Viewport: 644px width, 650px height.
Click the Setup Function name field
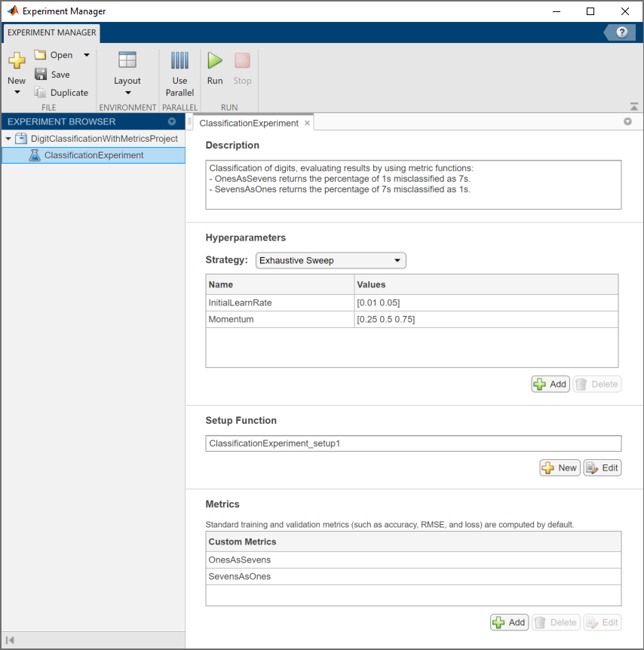click(413, 443)
